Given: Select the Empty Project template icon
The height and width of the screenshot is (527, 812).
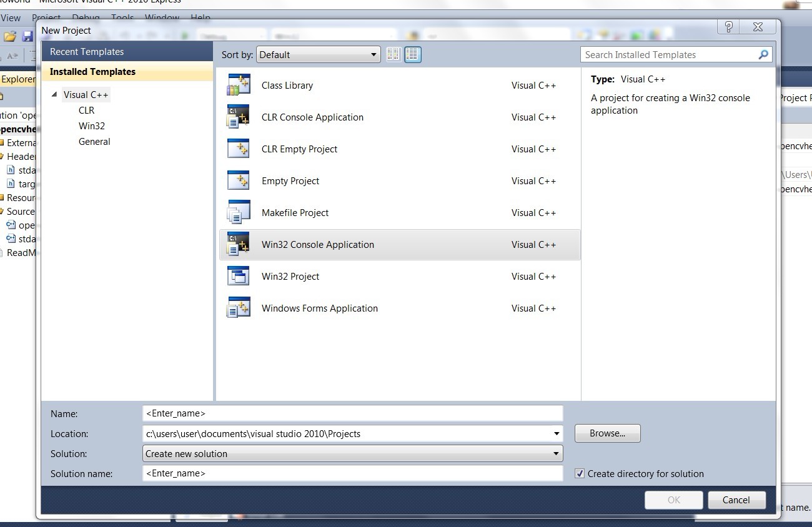Looking at the screenshot, I should tap(238, 180).
